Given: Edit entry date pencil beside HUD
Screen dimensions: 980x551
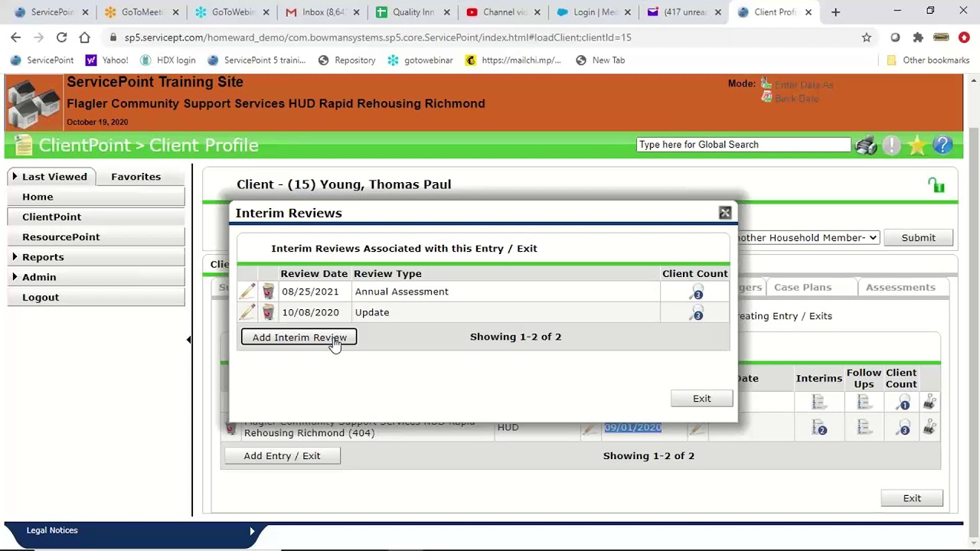Looking at the screenshot, I should pos(589,429).
